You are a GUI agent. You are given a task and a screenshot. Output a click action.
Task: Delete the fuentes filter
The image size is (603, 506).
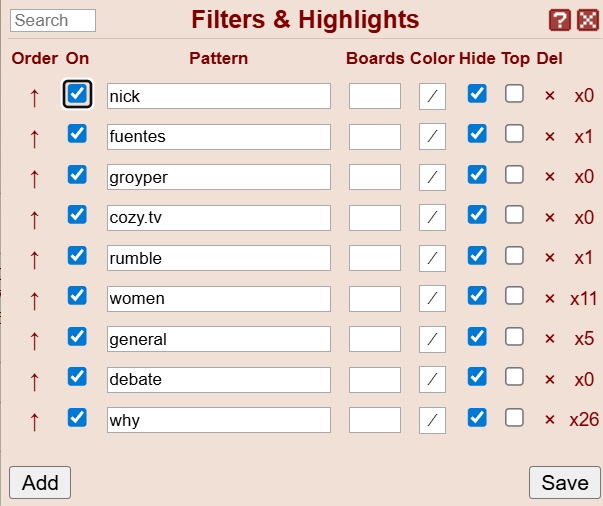pyautogui.click(x=550, y=136)
